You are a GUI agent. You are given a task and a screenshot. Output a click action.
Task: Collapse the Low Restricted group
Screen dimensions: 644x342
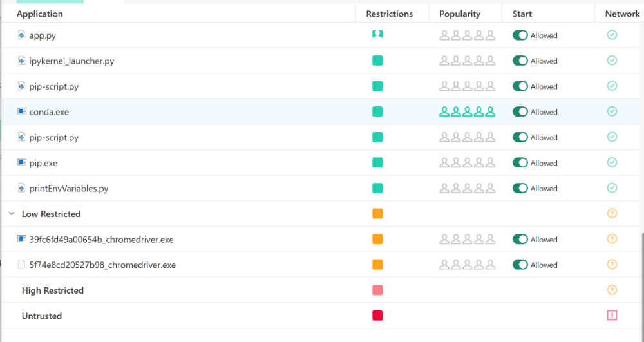pyautogui.click(x=12, y=214)
